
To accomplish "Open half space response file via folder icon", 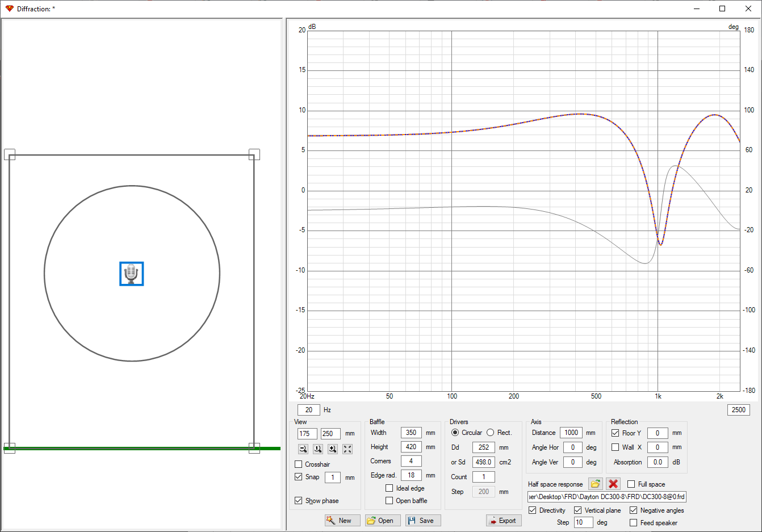I will point(595,484).
